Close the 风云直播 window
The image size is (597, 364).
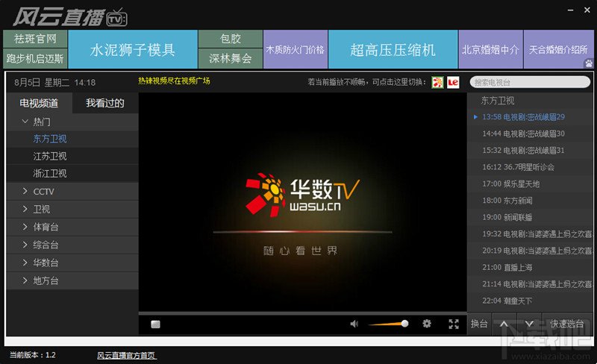click(587, 10)
